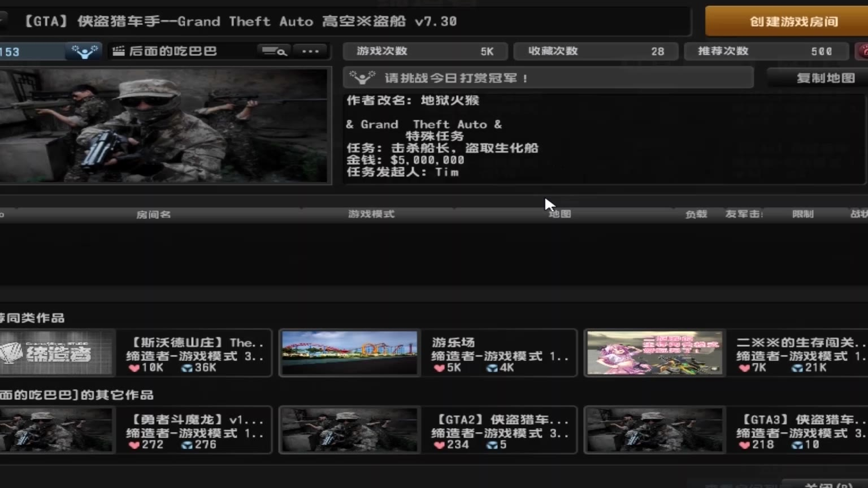Viewport: 868px width, 488px height.
Task: Click cube icon beside 36K
Action: [187, 368]
